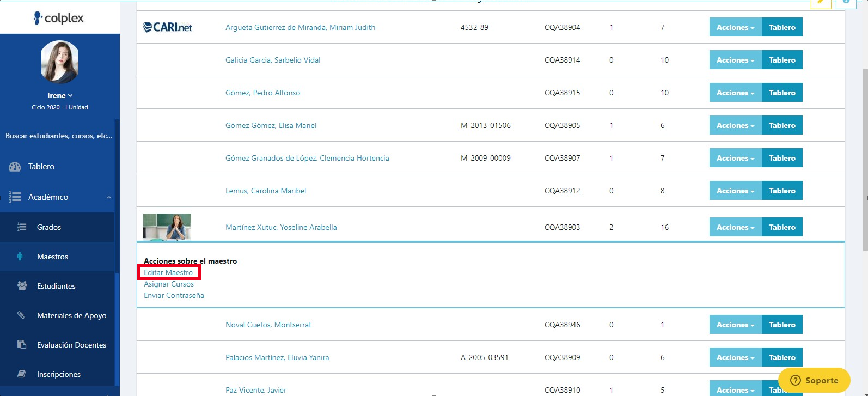Image resolution: width=868 pixels, height=396 pixels.
Task: Open Acciones dropdown for Gómez Gómez row
Action: [735, 125]
